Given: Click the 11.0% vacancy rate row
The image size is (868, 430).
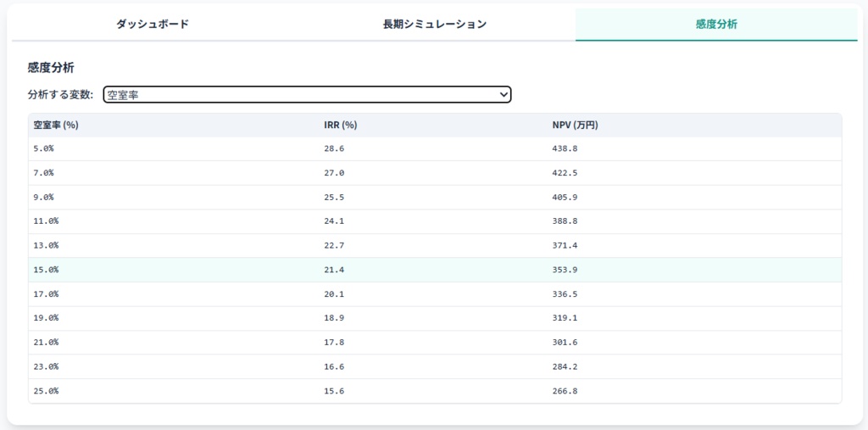Looking at the screenshot, I should tap(46, 221).
